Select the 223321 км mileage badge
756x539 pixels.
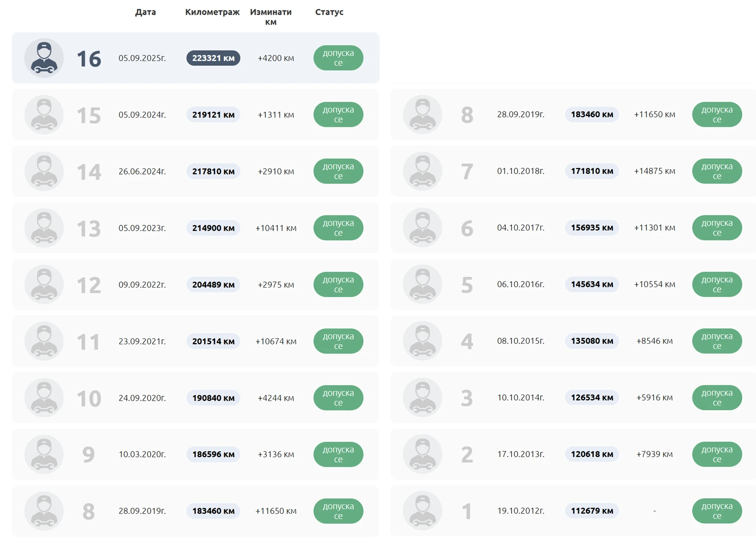213,58
